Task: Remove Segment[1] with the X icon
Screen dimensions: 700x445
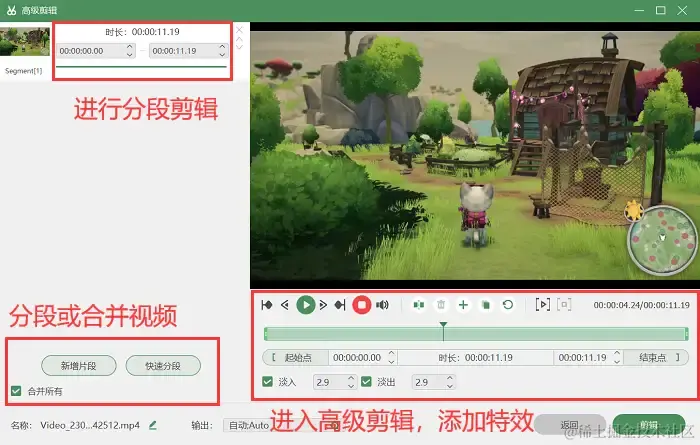Action: [239, 30]
